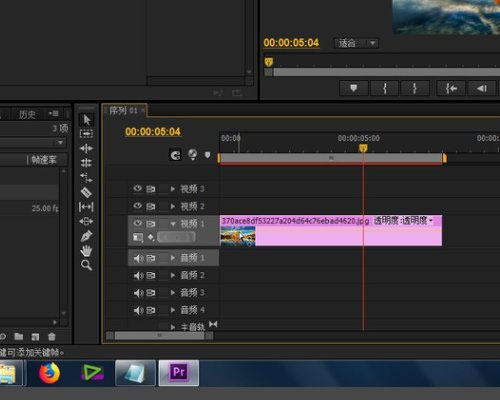Hide the 视频 3 track output
The height and width of the screenshot is (400, 500).
pos(138,188)
